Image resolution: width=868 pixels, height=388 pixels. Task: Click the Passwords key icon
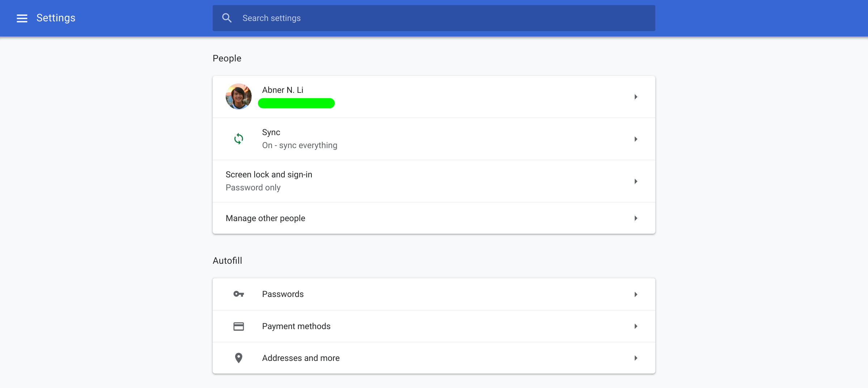[239, 294]
